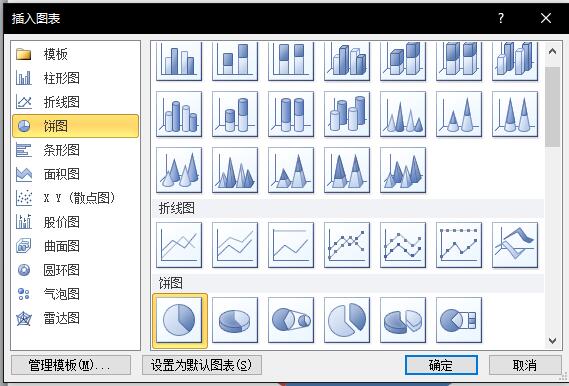Viewport: 569px width, 386px height.
Task: Select the stacked line with markers thumbnail
Action: 403,245
